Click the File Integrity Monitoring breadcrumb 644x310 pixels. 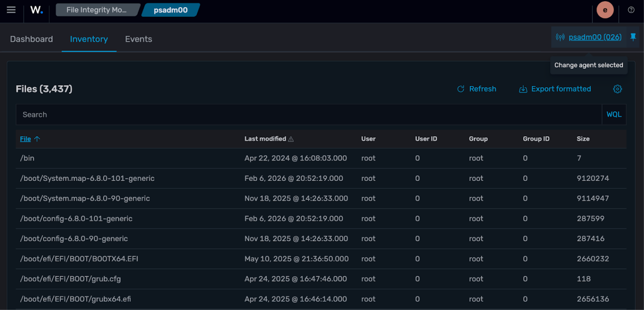click(97, 10)
